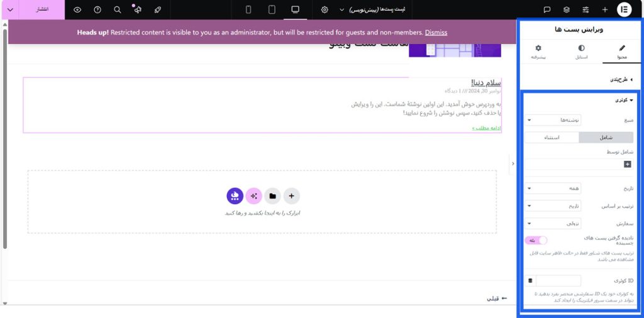Image resolution: width=644 pixels, height=318 pixels.
Task: Click the انتشار publish button
Action: coord(42,9)
